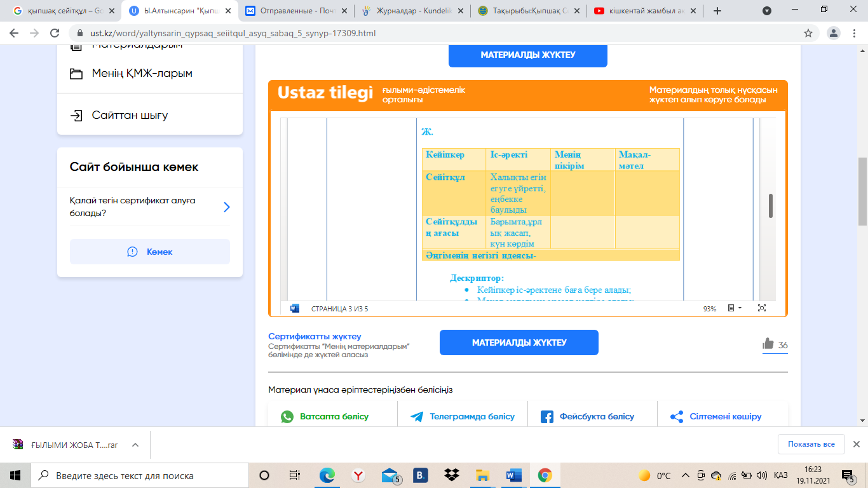Click the document viewer vertical scrollbar thumb
This screenshot has width=868, height=488.
click(771, 206)
